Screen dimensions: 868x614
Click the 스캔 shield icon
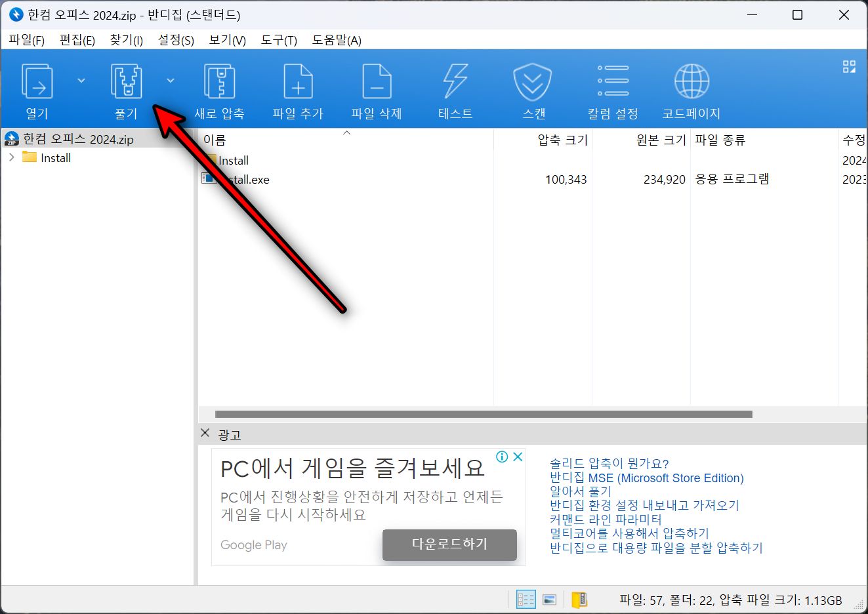point(532,82)
